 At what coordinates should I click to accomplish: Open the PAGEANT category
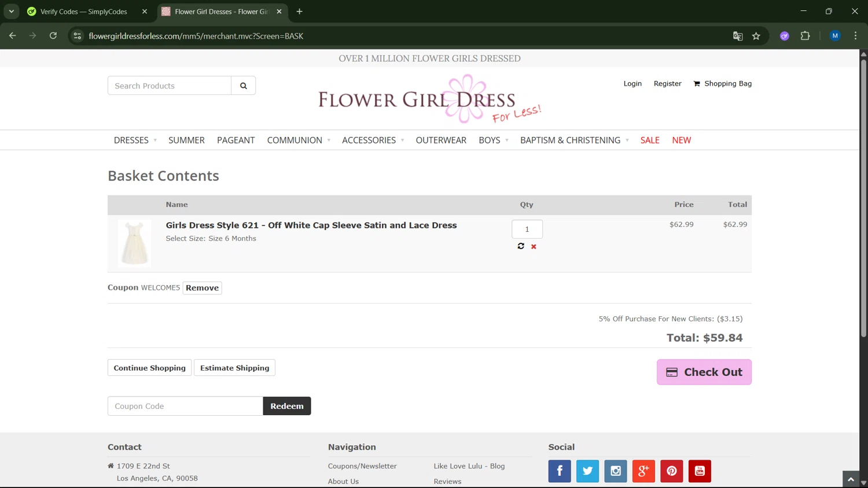[236, 140]
